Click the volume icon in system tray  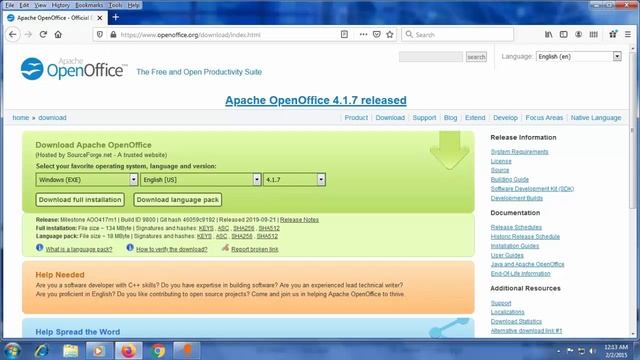coord(592,351)
